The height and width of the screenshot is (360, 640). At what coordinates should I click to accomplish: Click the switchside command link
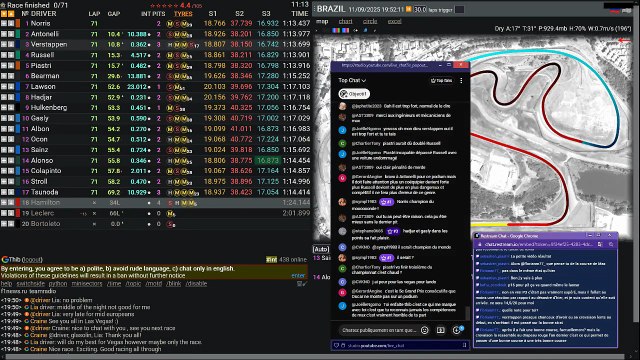click(31, 284)
